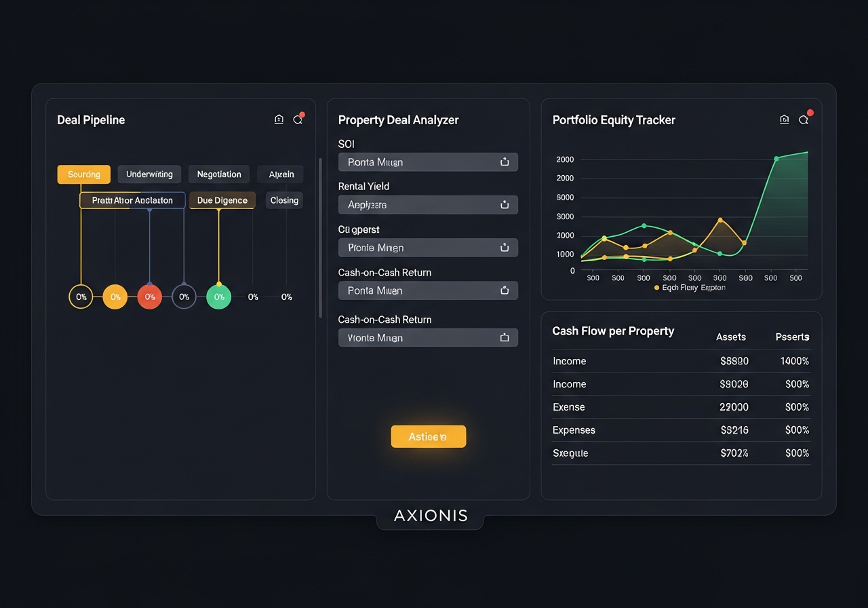The height and width of the screenshot is (608, 868).
Task: Open the notification search on Portfolio Equity Tracker
Action: point(804,119)
